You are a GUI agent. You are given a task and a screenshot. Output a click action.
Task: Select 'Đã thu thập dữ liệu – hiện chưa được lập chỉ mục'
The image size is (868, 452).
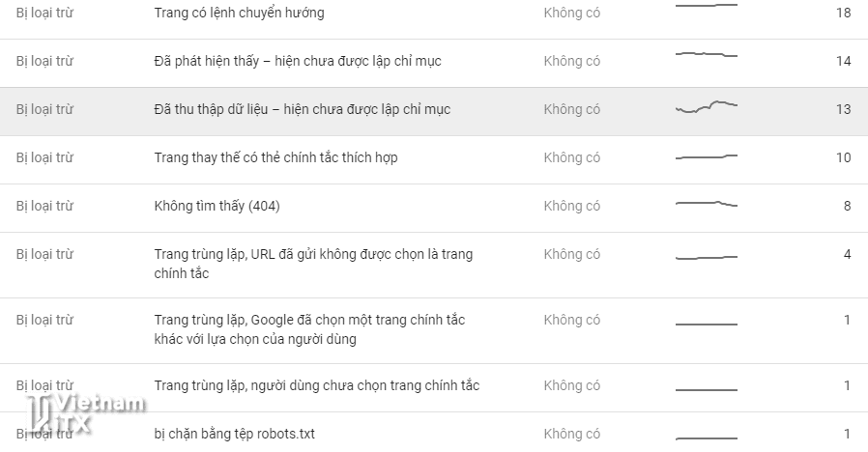(302, 109)
